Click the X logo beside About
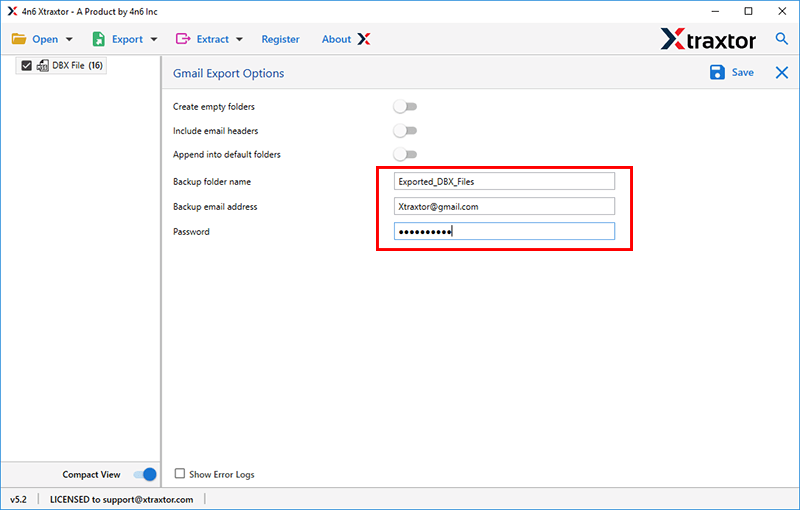 pyautogui.click(x=364, y=39)
